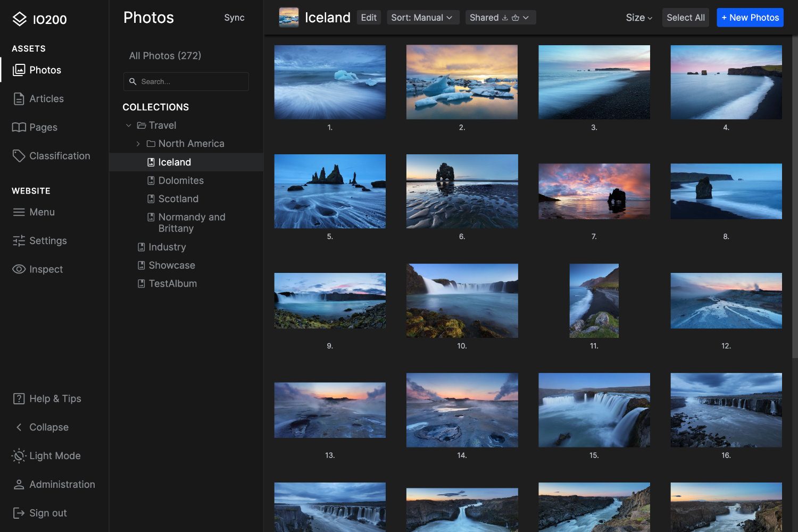Open the Shared options dropdown arrow
798x532 pixels.
526,18
